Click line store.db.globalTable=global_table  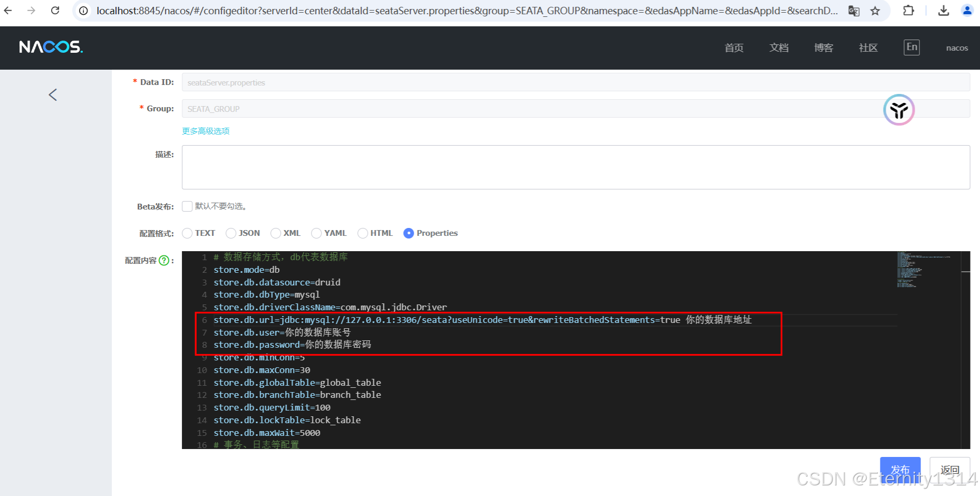tap(297, 383)
